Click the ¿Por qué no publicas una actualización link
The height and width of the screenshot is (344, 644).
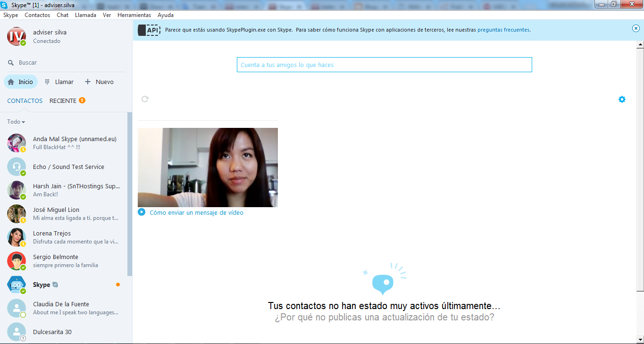click(x=384, y=317)
